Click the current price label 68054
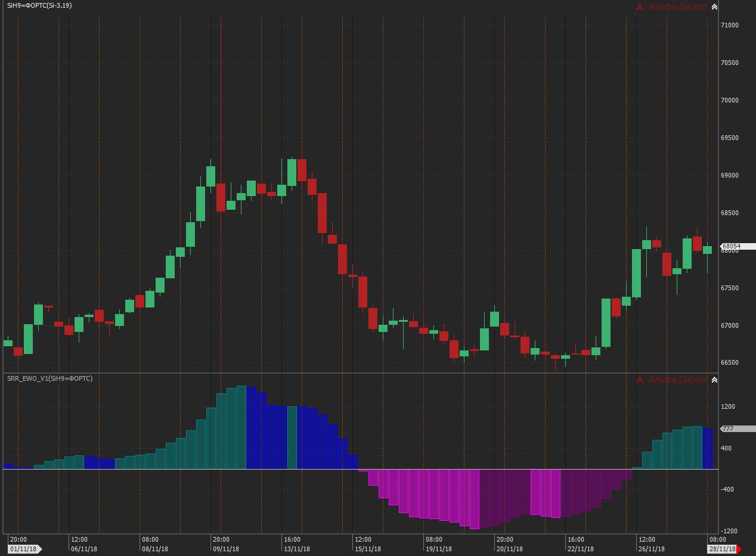The image size is (756, 556). 731,246
